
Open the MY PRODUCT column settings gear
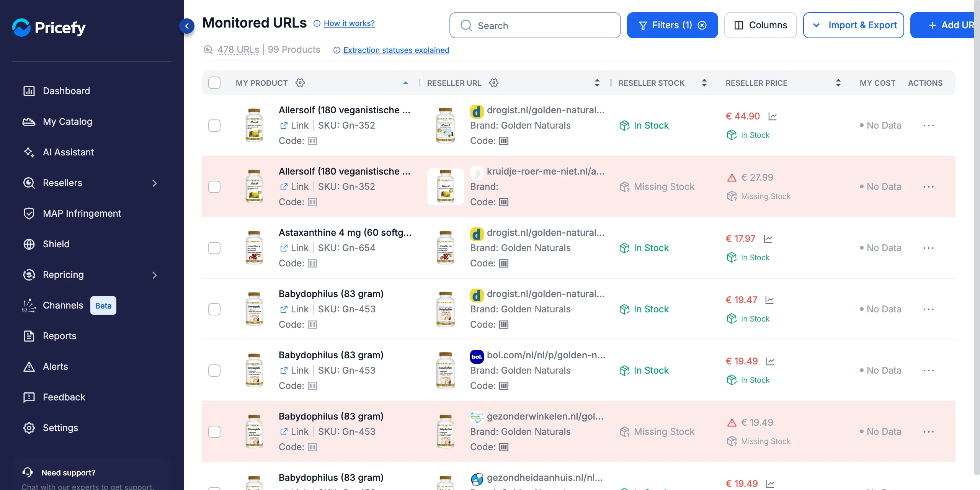pyautogui.click(x=300, y=83)
